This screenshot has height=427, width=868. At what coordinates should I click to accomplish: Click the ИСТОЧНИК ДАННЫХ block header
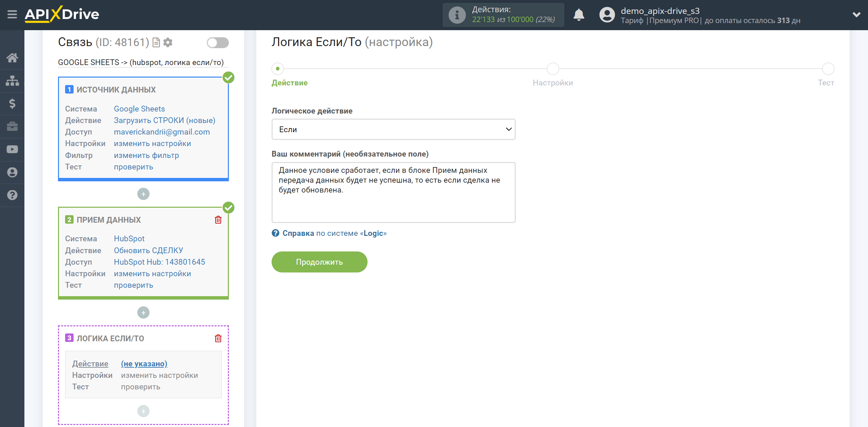coord(116,90)
